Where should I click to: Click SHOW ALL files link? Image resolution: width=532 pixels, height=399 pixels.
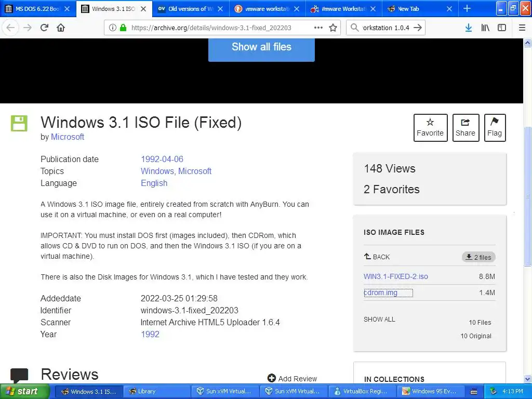(x=379, y=320)
